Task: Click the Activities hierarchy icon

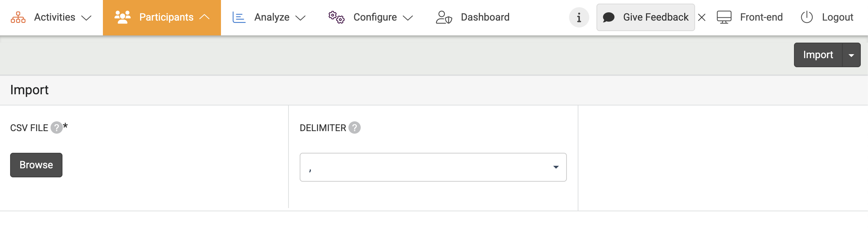Action: coord(18,17)
